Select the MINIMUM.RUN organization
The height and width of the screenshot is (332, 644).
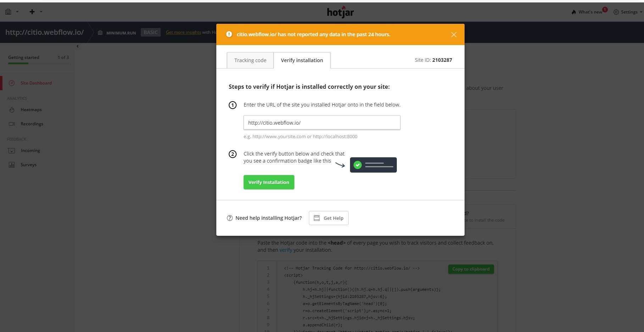pos(121,33)
